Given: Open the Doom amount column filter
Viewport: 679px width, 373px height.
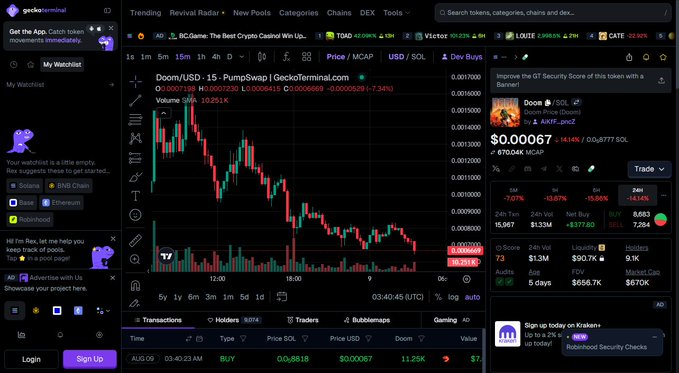Looking at the screenshot, I should coord(422,338).
